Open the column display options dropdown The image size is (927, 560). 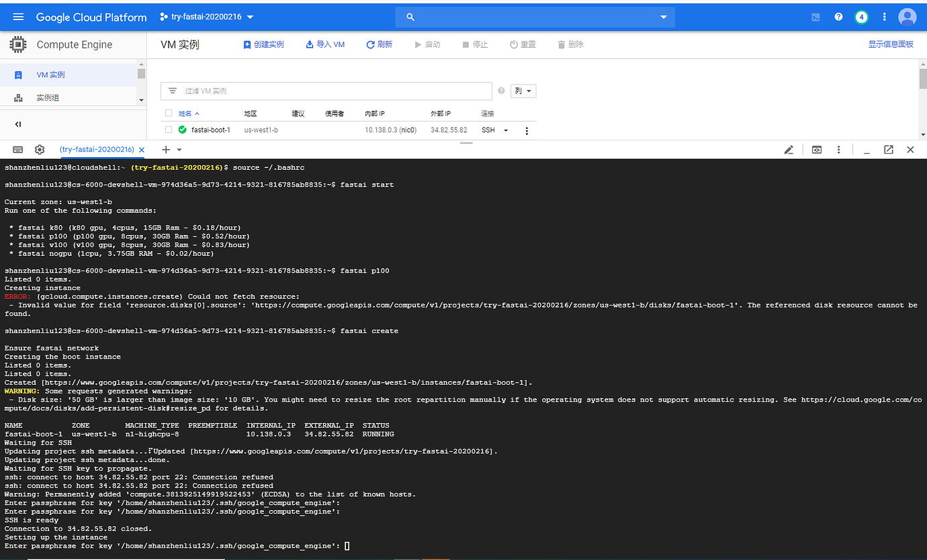(x=523, y=91)
